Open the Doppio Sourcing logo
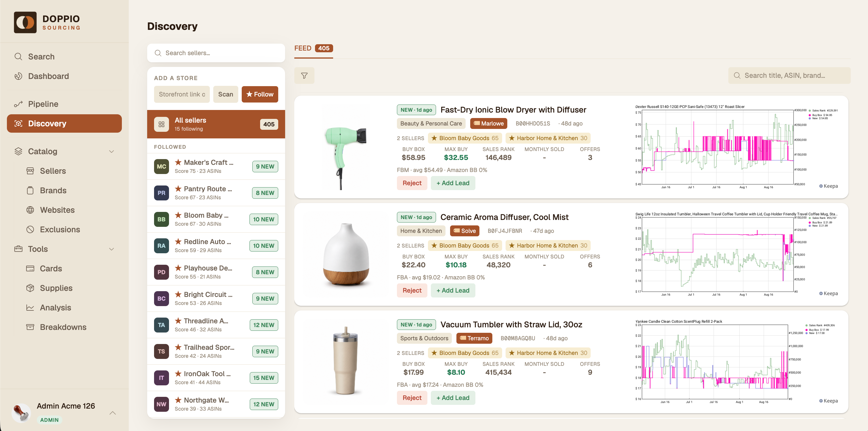The width and height of the screenshot is (868, 431). point(47,22)
